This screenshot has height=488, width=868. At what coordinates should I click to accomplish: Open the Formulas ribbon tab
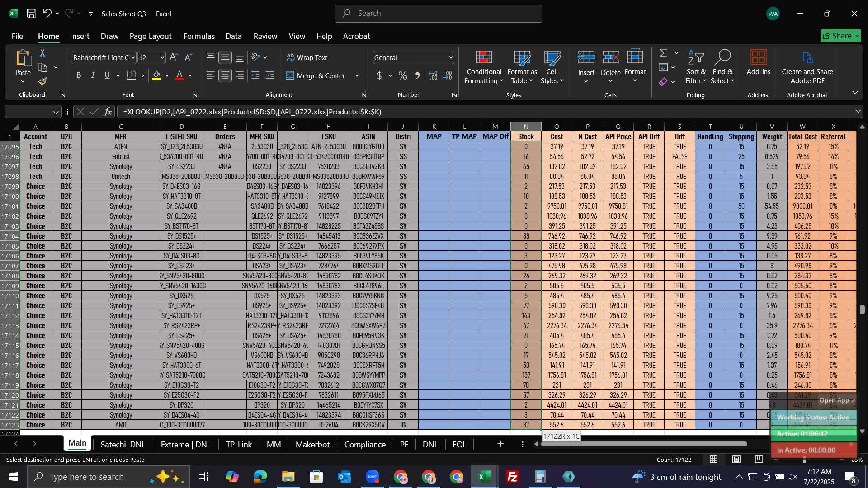pyautogui.click(x=199, y=36)
